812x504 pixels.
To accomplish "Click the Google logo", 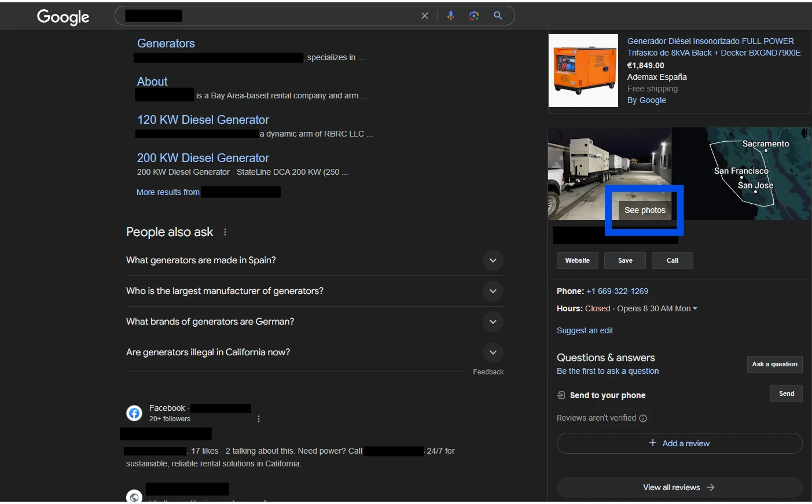I will coord(63,17).
